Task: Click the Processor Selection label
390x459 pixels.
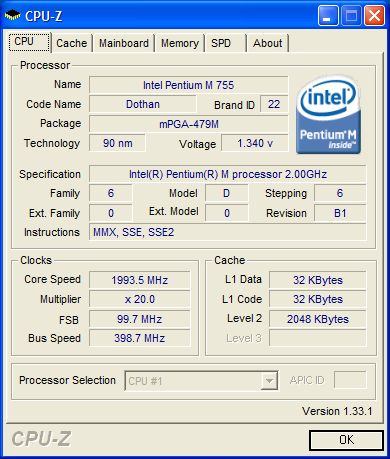Action: (x=67, y=380)
